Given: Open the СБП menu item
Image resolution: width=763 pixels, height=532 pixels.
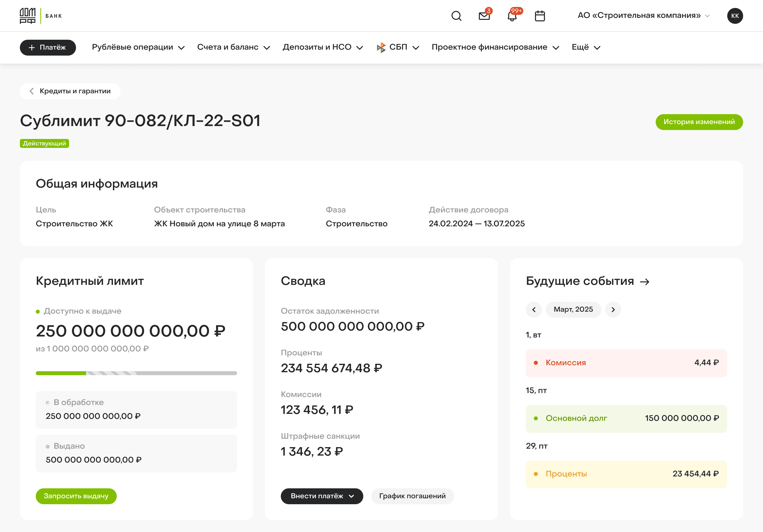Looking at the screenshot, I should tap(397, 47).
